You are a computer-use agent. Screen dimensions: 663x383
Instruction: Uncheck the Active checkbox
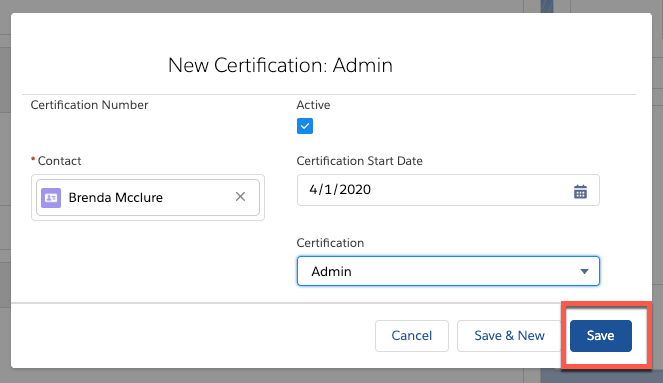coord(305,126)
